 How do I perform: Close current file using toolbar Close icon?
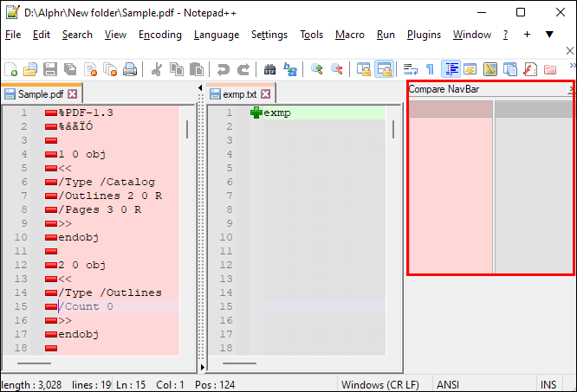90,69
